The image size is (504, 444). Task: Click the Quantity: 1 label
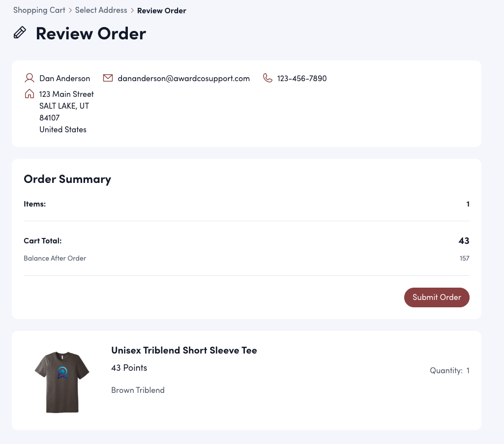coord(449,371)
